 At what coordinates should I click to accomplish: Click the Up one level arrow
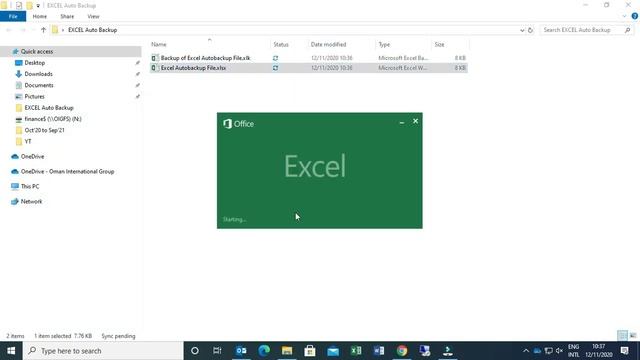point(43,30)
